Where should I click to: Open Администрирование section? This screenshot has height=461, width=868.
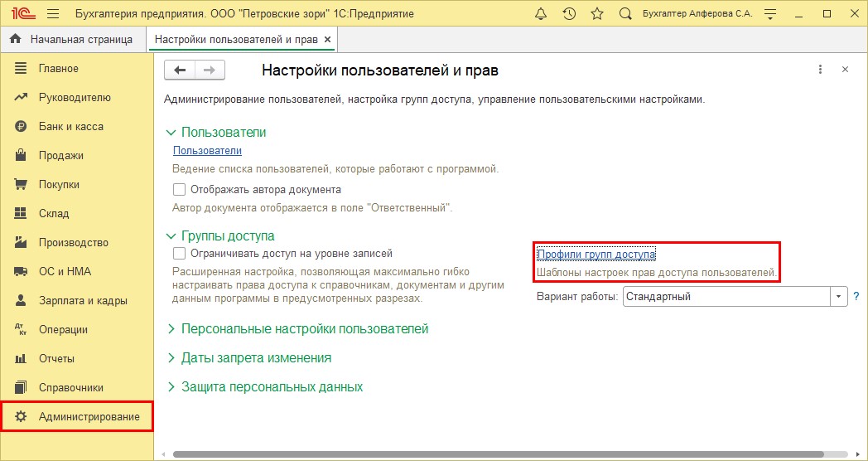coord(77,416)
